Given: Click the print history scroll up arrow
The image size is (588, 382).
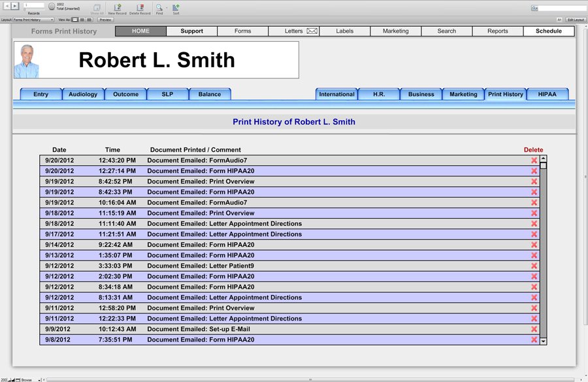Looking at the screenshot, I should tap(543, 159).
